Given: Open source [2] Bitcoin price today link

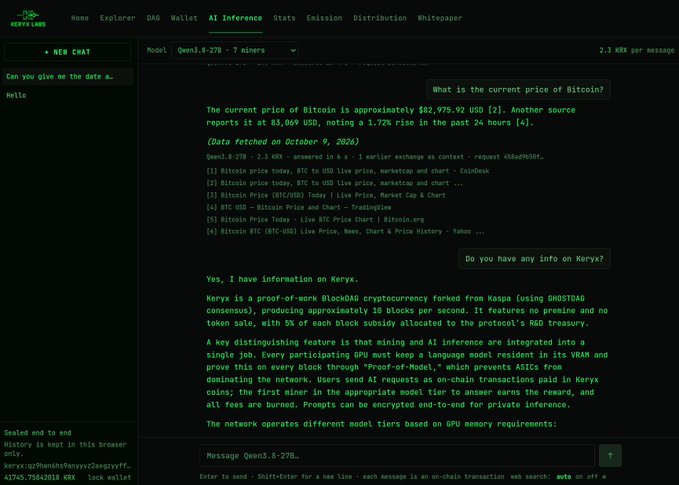Looking at the screenshot, I should point(334,183).
